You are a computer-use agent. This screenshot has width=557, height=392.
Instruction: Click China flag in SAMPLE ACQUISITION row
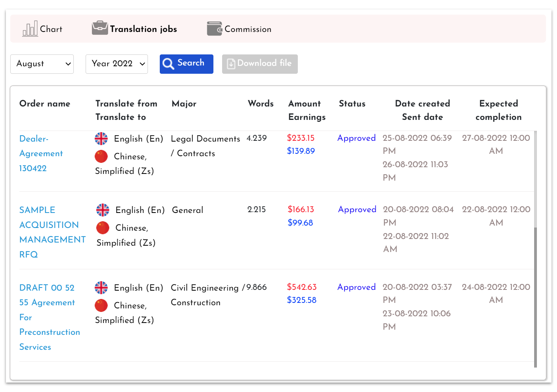(103, 228)
